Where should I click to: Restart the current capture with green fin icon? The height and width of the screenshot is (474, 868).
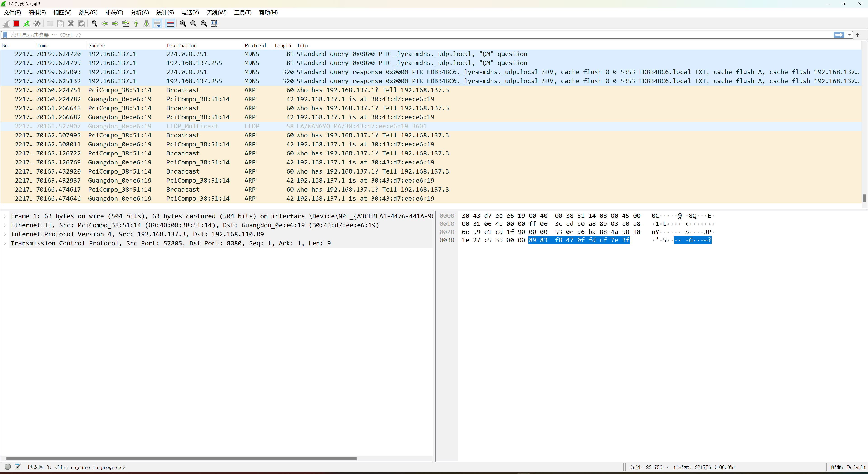pos(27,23)
